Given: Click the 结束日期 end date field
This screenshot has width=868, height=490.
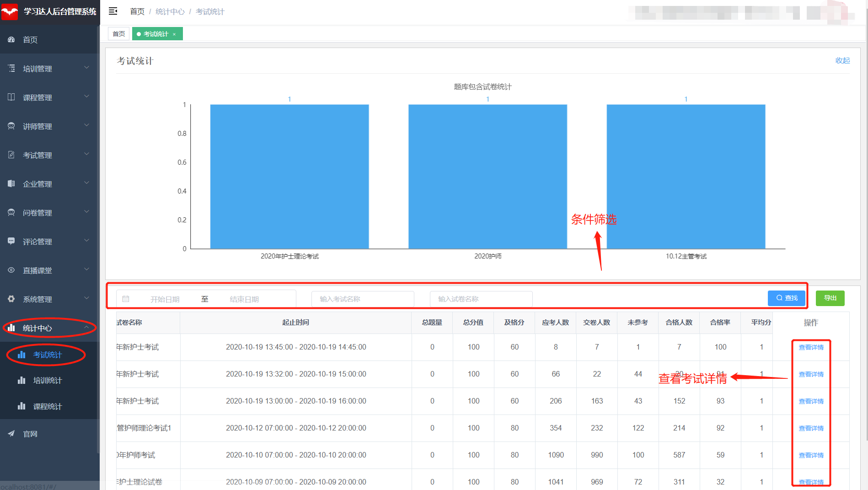Looking at the screenshot, I should pyautogui.click(x=244, y=299).
